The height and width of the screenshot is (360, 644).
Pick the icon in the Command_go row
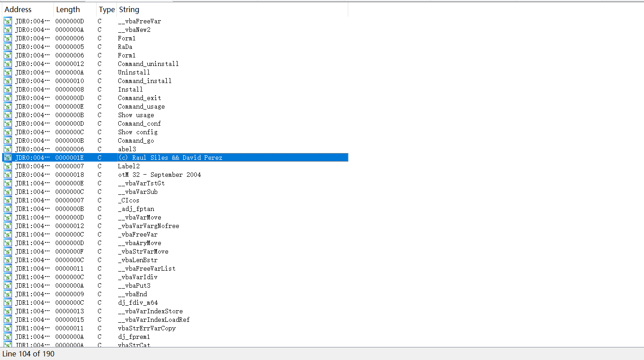pos(8,140)
